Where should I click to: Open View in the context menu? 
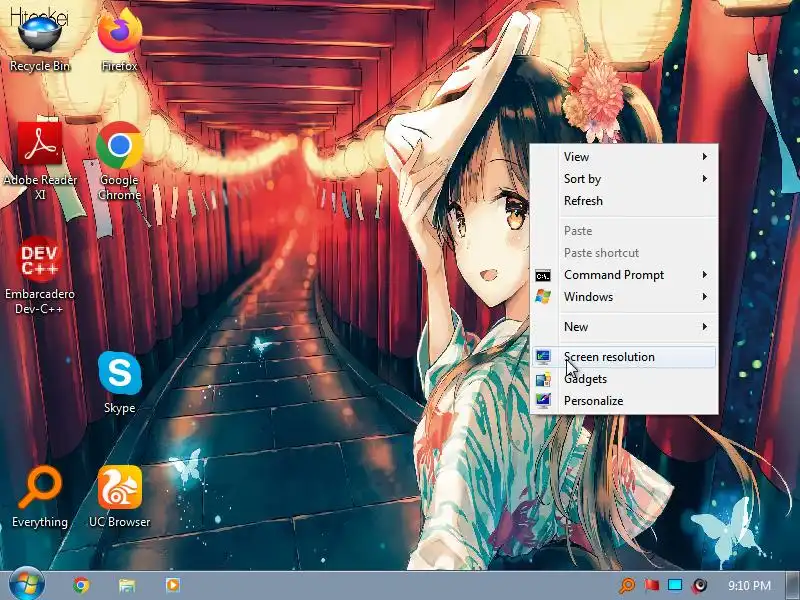point(624,157)
